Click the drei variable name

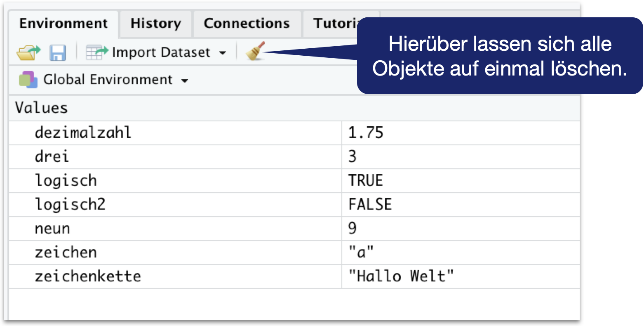52,156
